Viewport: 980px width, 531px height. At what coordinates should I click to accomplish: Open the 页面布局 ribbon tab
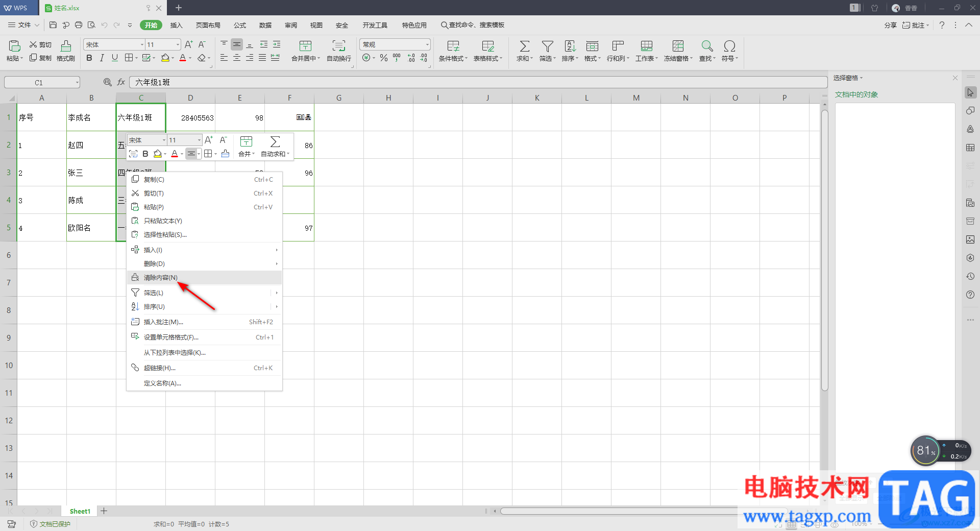(208, 25)
